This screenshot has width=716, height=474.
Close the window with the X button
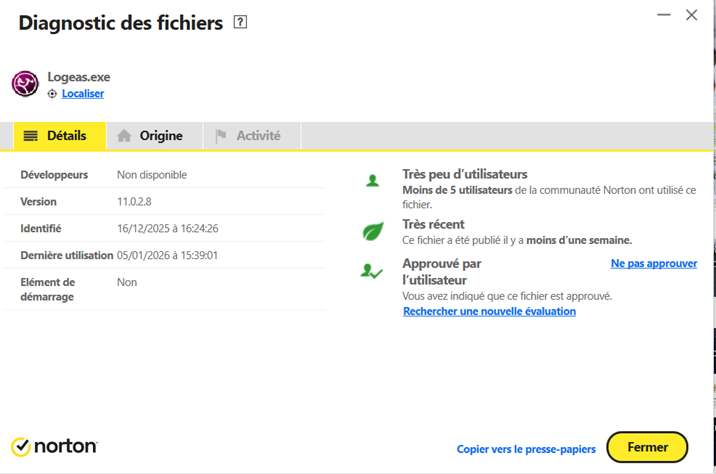coord(691,15)
